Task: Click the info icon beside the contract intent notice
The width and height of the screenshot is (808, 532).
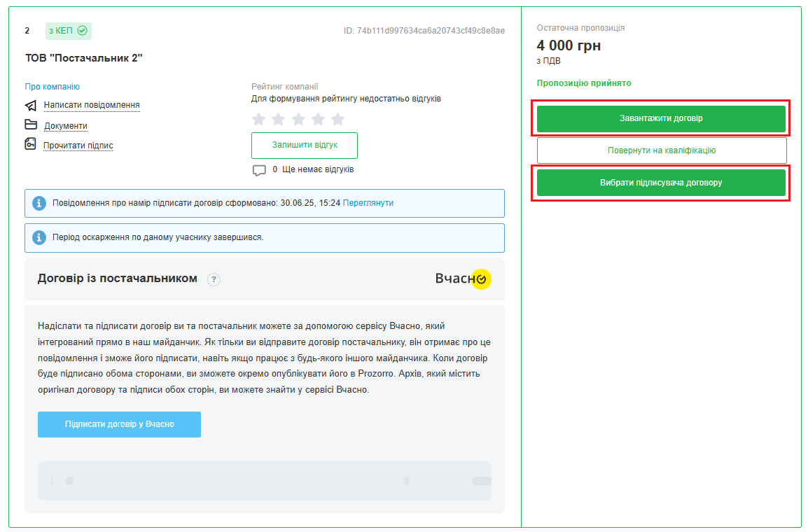Action: click(x=39, y=203)
